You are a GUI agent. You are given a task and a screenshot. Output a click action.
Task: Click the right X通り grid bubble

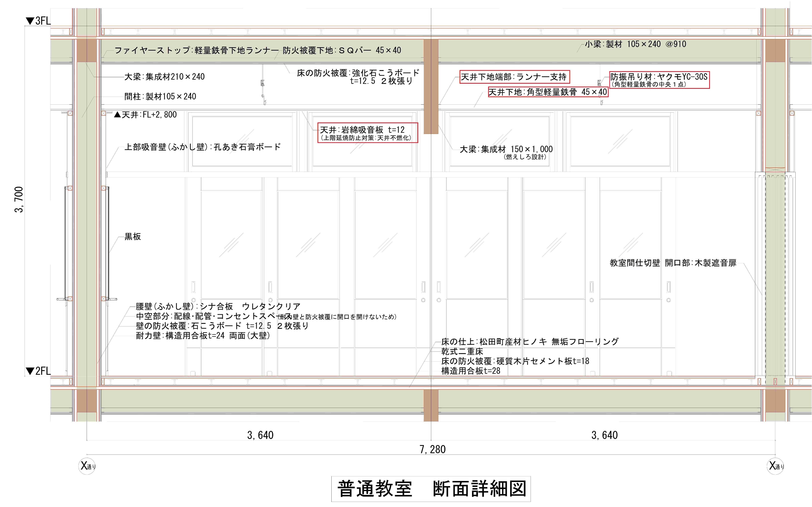pos(775,466)
